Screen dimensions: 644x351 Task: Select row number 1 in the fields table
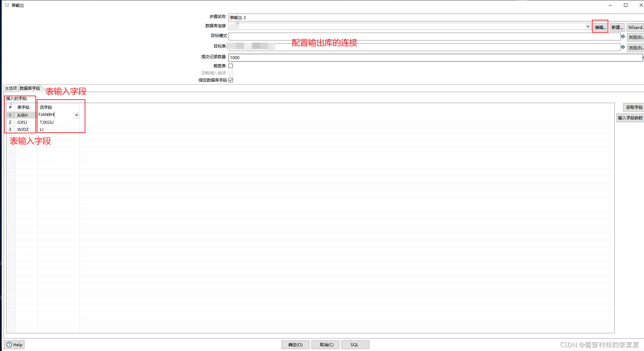[11, 115]
